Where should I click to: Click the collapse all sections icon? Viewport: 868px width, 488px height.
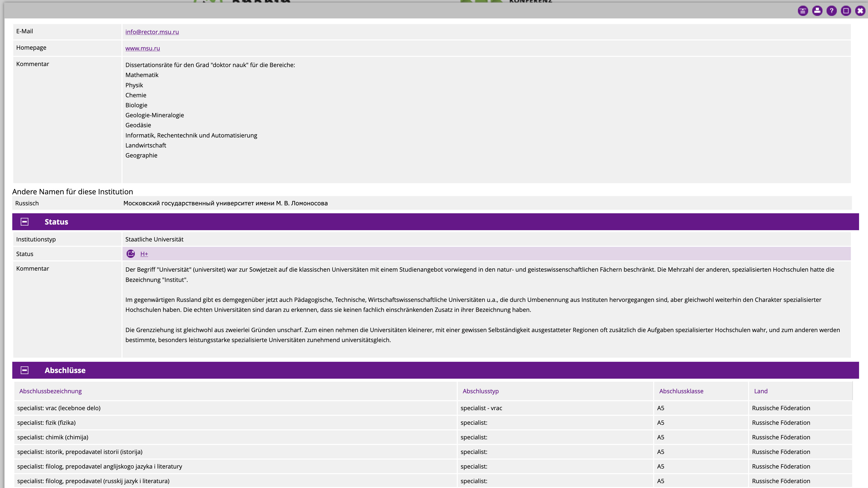click(803, 11)
